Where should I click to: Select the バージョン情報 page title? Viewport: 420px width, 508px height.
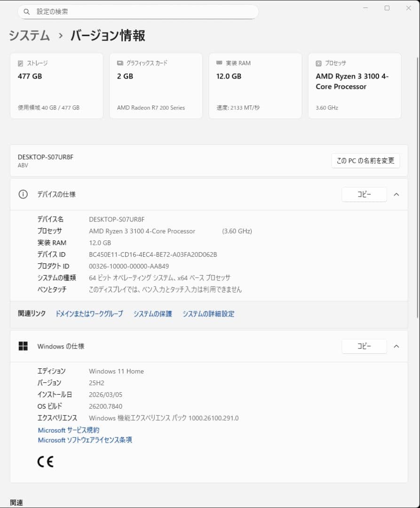[108, 35]
